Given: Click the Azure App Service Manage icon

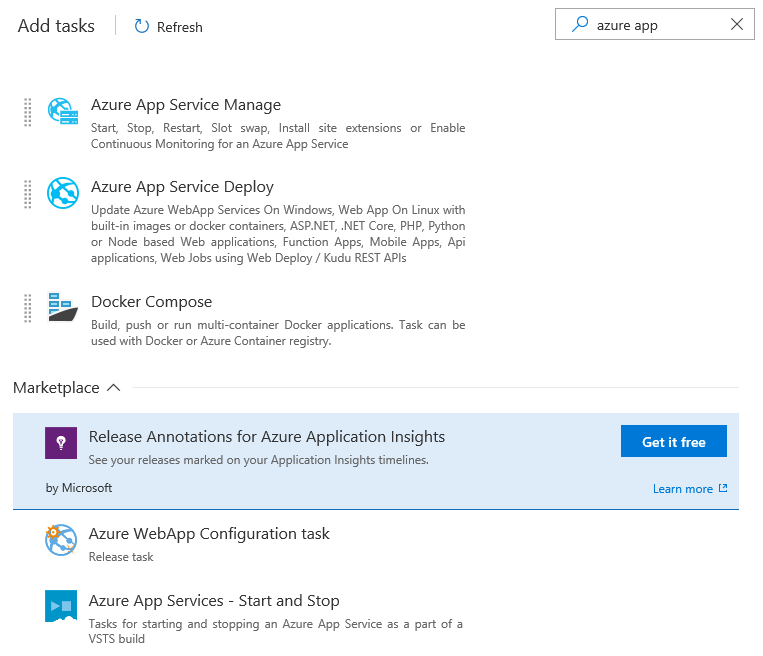Looking at the screenshot, I should click(x=63, y=111).
